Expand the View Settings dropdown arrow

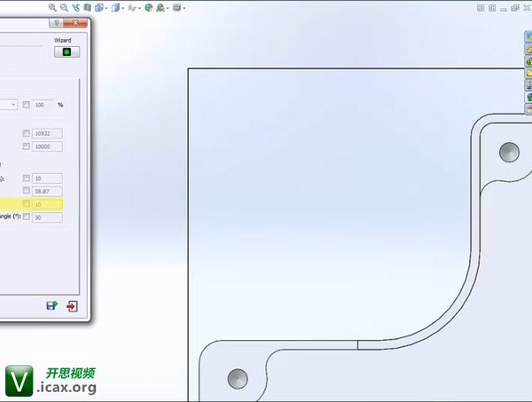point(184,8)
